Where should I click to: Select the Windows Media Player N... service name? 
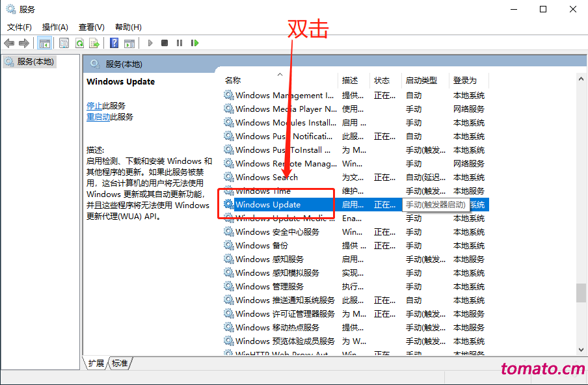coord(286,109)
